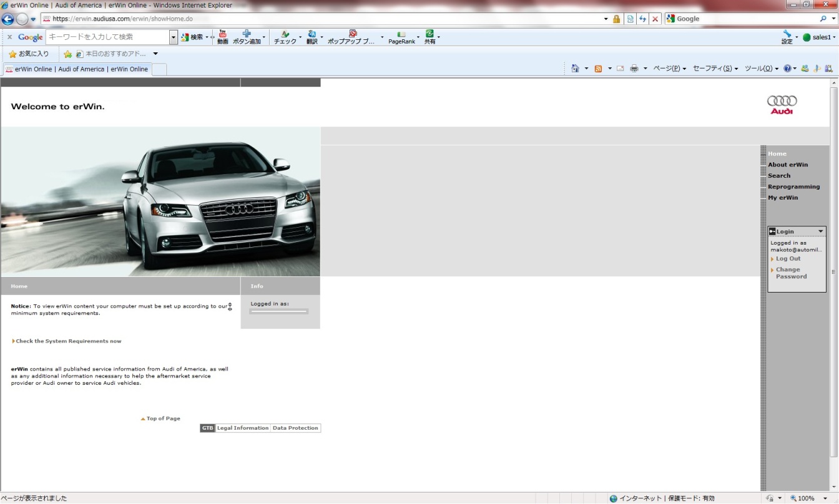Viewport: 839px width, 504px height.
Task: Open the search provider dropdown arrow
Action: (833, 19)
